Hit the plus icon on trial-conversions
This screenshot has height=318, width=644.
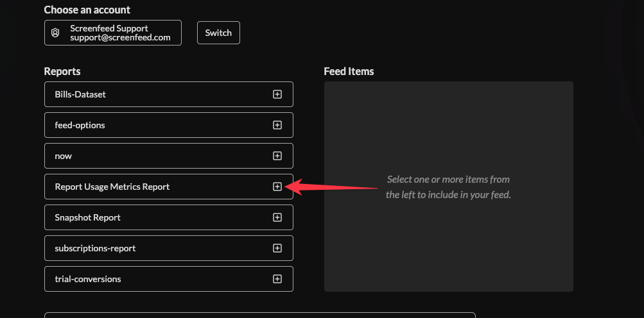[x=277, y=279]
